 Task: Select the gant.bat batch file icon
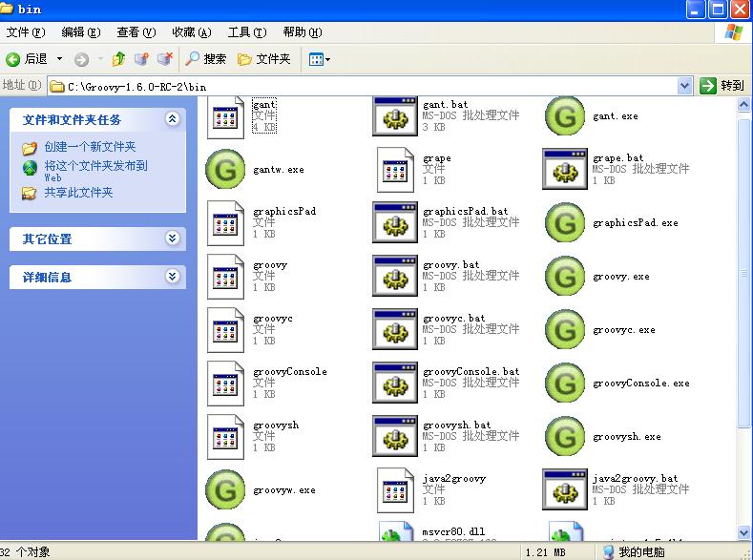(395, 116)
